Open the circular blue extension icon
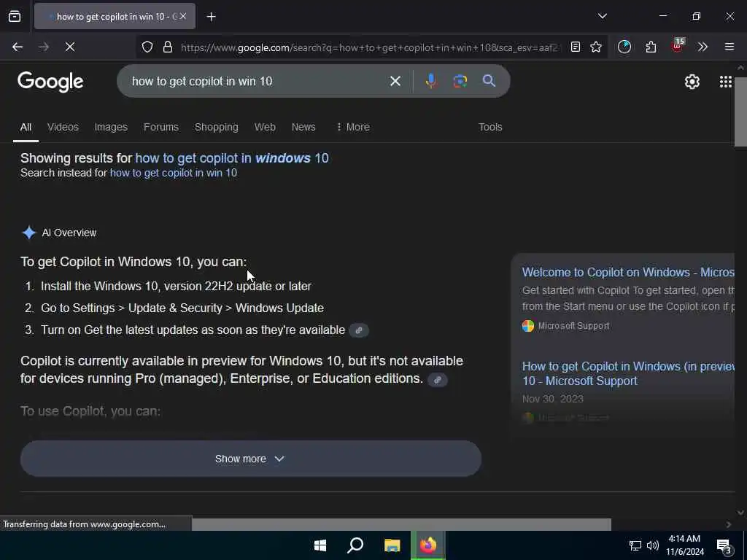 point(624,47)
